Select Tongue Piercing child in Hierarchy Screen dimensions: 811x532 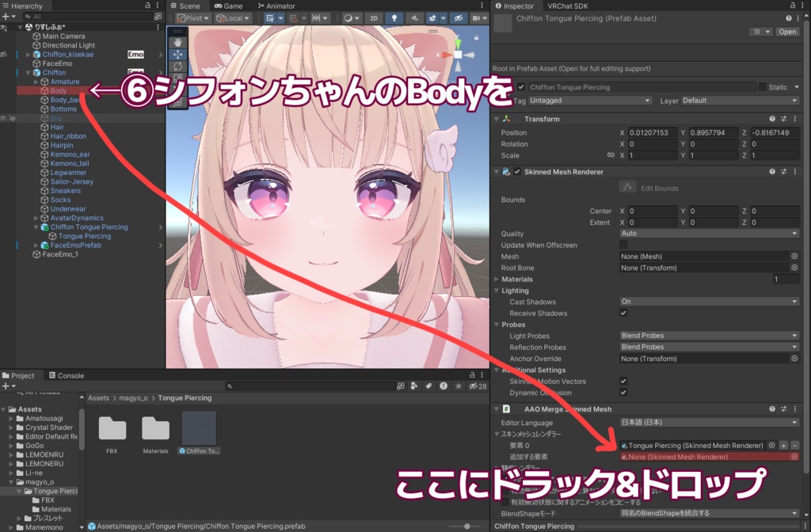pyautogui.click(x=84, y=236)
